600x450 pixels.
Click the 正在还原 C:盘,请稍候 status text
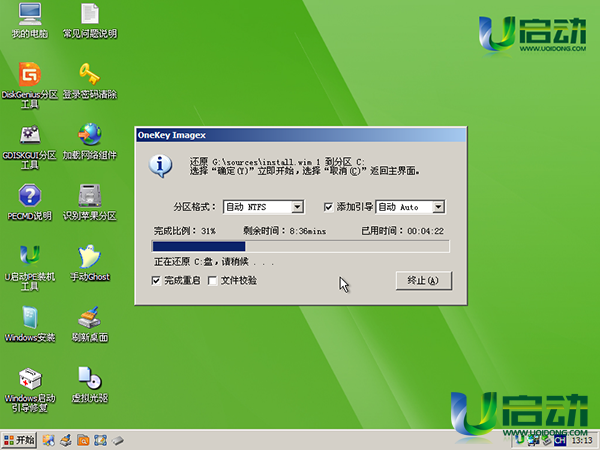[x=214, y=262]
